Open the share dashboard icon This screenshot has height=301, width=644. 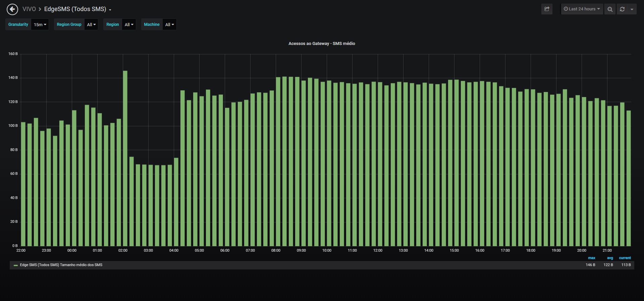[547, 9]
